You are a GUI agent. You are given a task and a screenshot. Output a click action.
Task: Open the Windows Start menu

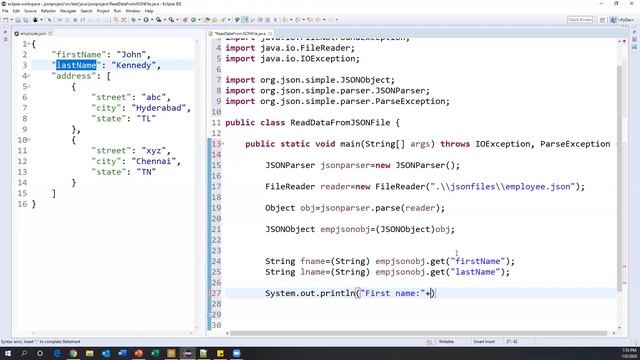[8, 353]
